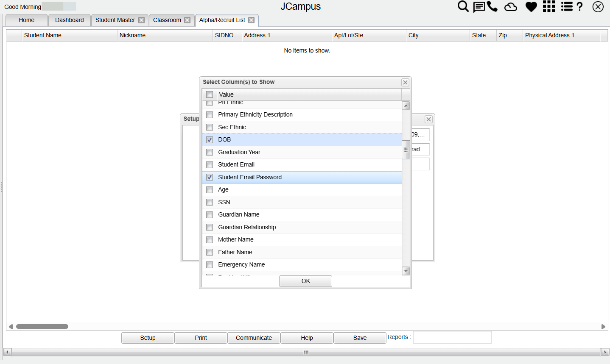Click OK in column selection dialog
This screenshot has height=364, width=610.
point(305,281)
